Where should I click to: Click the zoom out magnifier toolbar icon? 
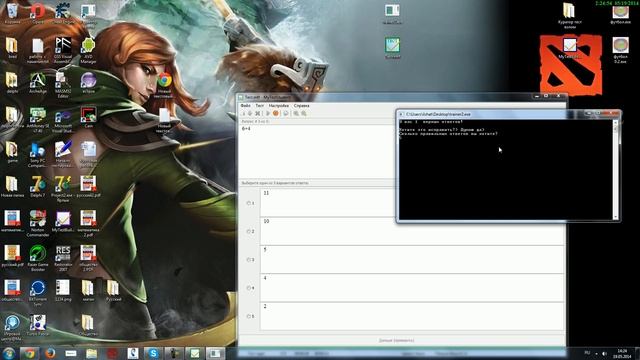pyautogui.click(x=304, y=113)
